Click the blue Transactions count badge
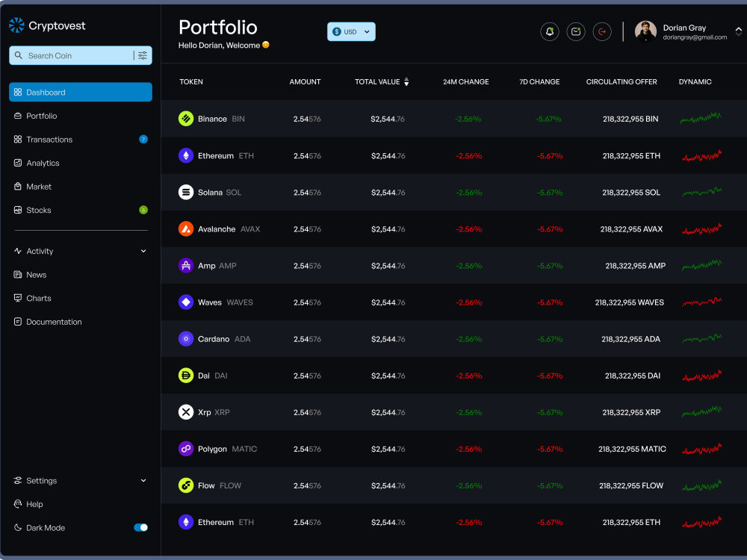Image resolution: width=747 pixels, height=560 pixels. click(x=143, y=140)
